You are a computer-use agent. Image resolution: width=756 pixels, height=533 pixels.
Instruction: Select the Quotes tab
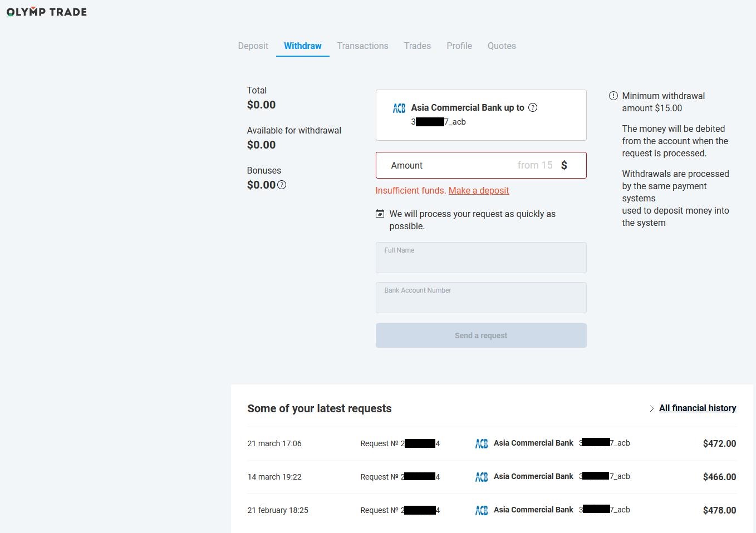501,46
